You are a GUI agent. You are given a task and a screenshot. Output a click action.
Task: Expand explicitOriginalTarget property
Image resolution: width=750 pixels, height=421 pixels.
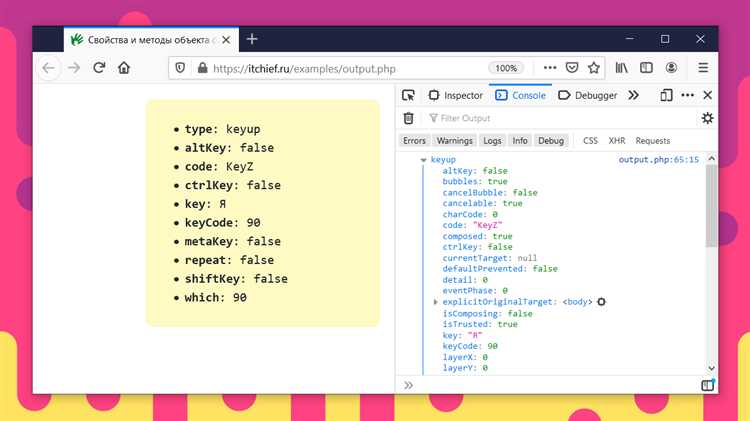435,302
